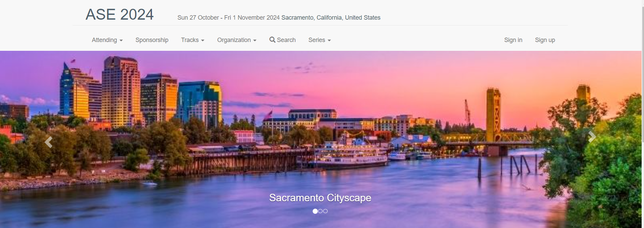
Task: Click the caret arrow beside Attending
Action: point(121,41)
